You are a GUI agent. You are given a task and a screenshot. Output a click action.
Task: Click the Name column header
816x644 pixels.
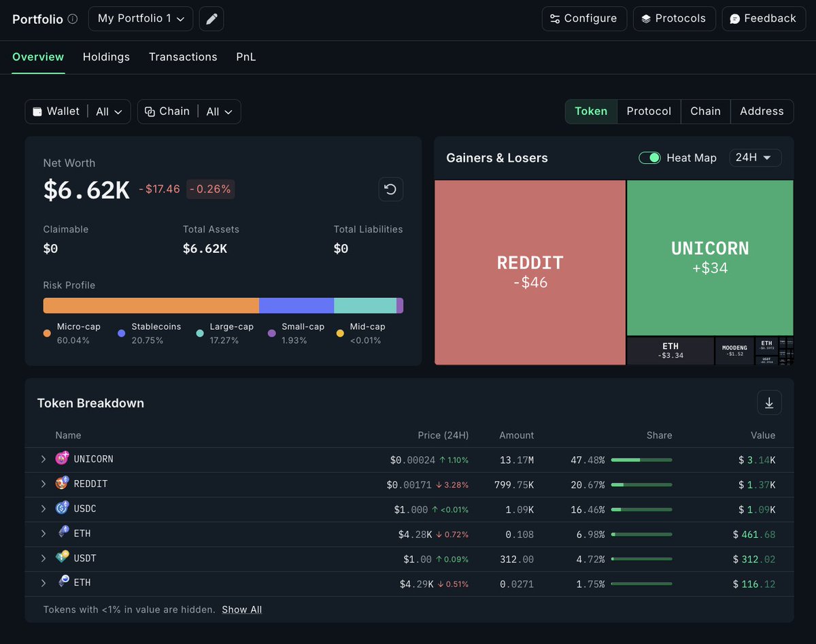click(68, 435)
